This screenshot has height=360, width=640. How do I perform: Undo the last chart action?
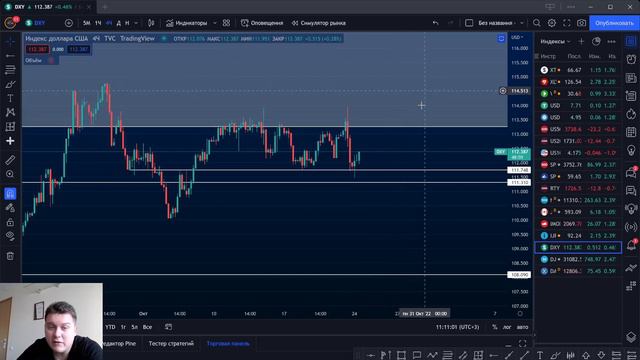click(436, 23)
